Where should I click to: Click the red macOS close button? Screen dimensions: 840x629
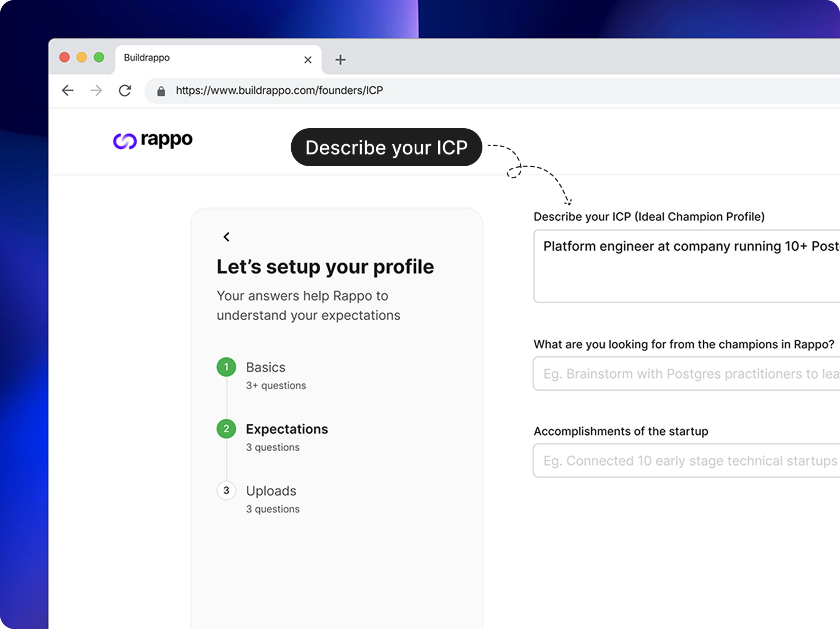64,57
